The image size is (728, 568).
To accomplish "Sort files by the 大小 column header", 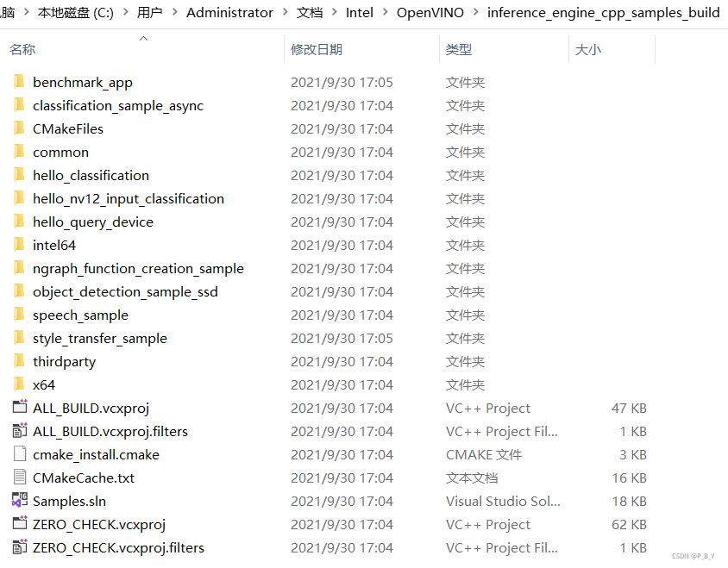I will [x=587, y=49].
